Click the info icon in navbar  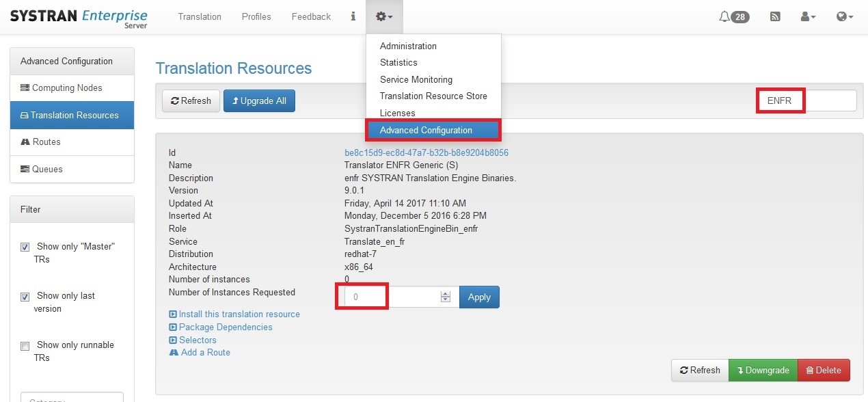click(x=353, y=16)
